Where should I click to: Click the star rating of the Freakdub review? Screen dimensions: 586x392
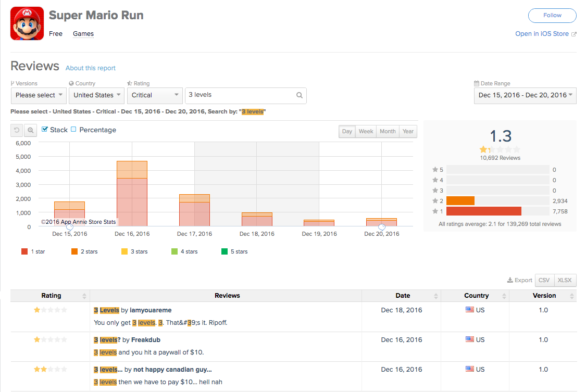[x=51, y=340]
